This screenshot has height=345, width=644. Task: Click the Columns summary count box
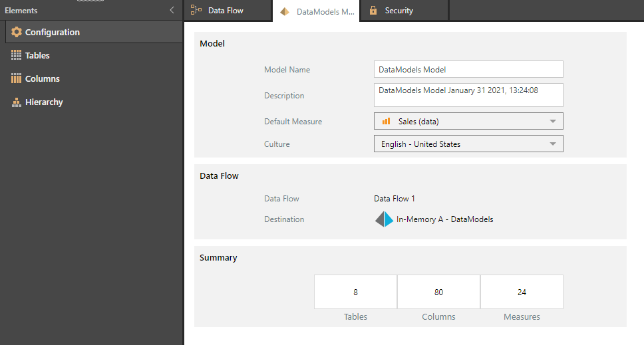[438, 292]
